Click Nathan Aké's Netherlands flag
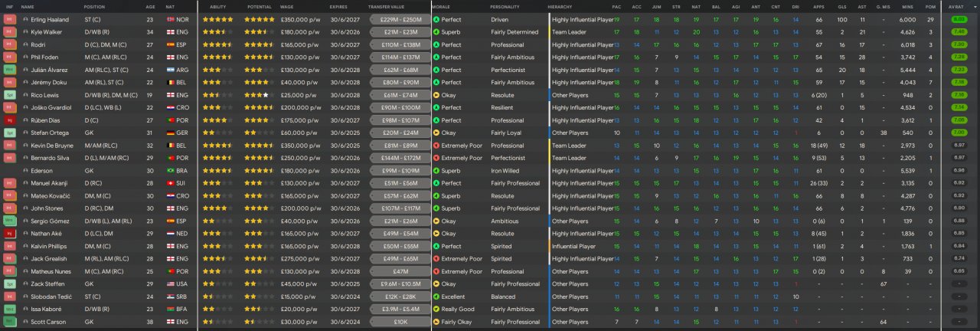The height and width of the screenshot is (331, 980). point(170,234)
